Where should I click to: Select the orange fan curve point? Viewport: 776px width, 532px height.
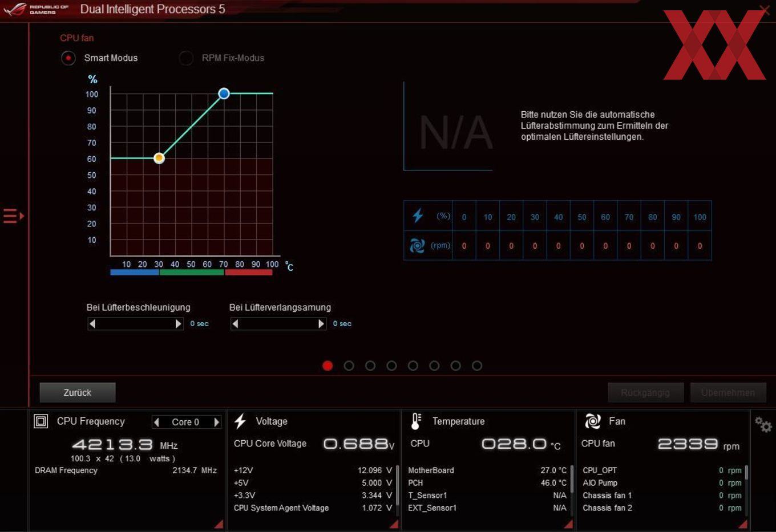159,158
